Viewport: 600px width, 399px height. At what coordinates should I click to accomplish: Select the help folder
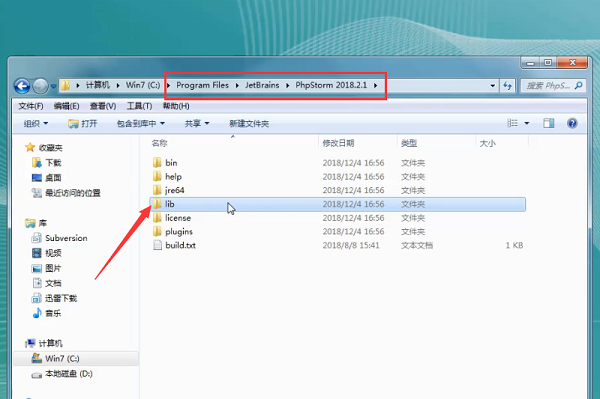point(338,177)
